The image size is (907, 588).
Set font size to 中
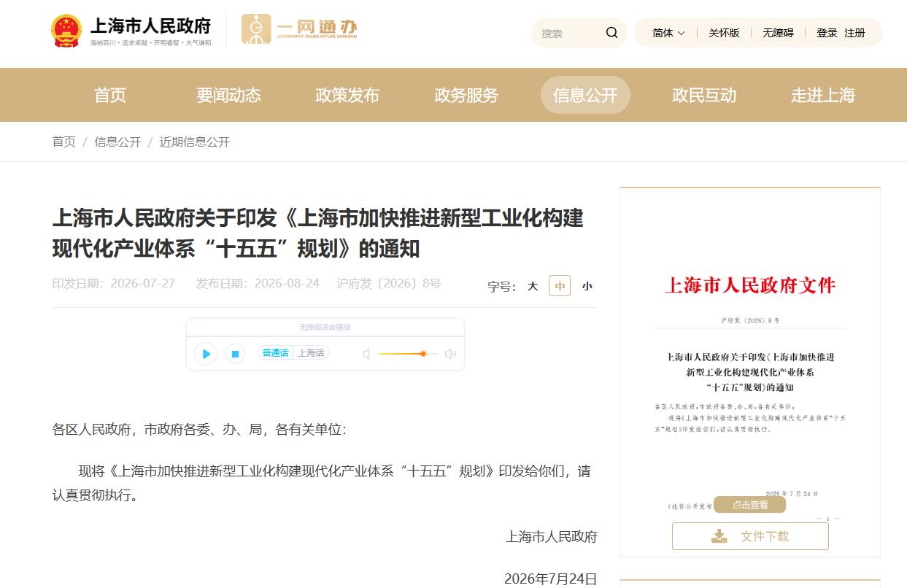[560, 286]
